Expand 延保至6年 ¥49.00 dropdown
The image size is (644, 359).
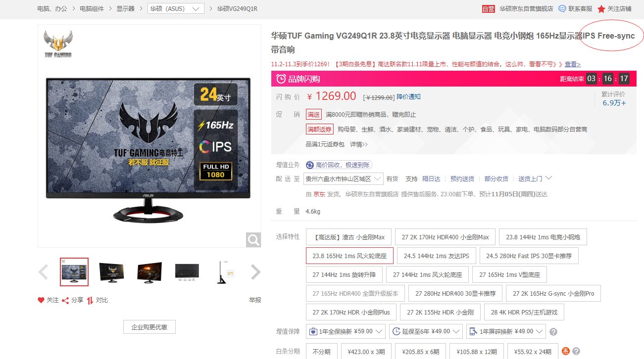[426, 331]
